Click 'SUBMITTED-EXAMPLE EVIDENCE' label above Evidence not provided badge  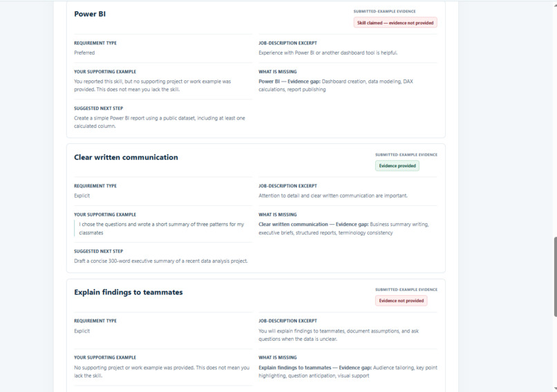point(406,290)
